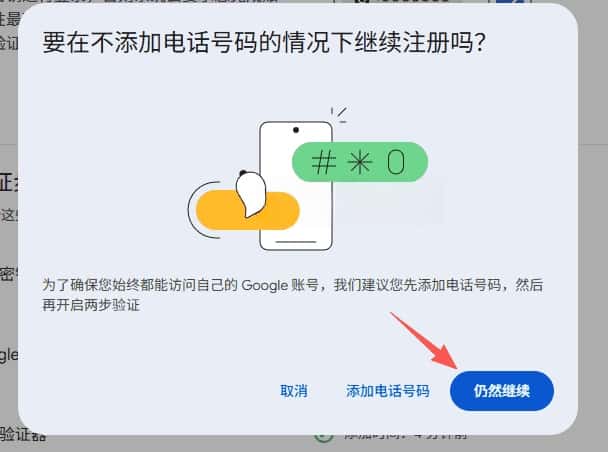Click the 验证器 text behind the dialog
Viewport: 608px width, 452px height.
click(x=22, y=434)
